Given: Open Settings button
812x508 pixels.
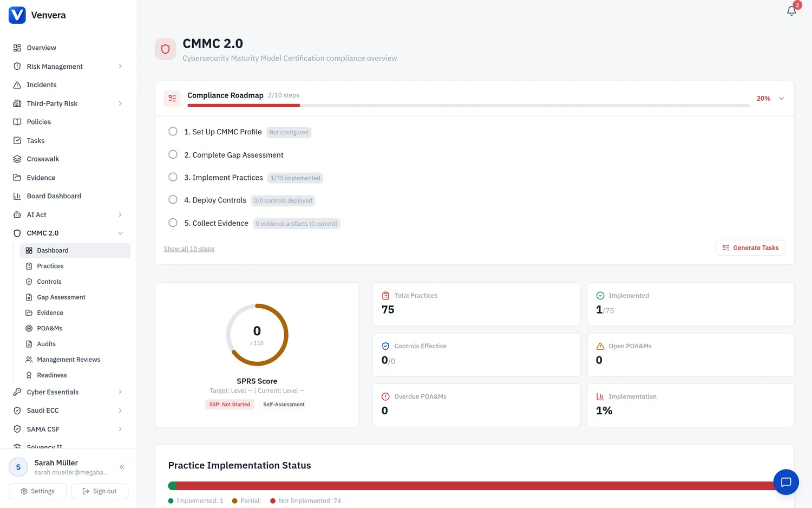Looking at the screenshot, I should point(37,491).
